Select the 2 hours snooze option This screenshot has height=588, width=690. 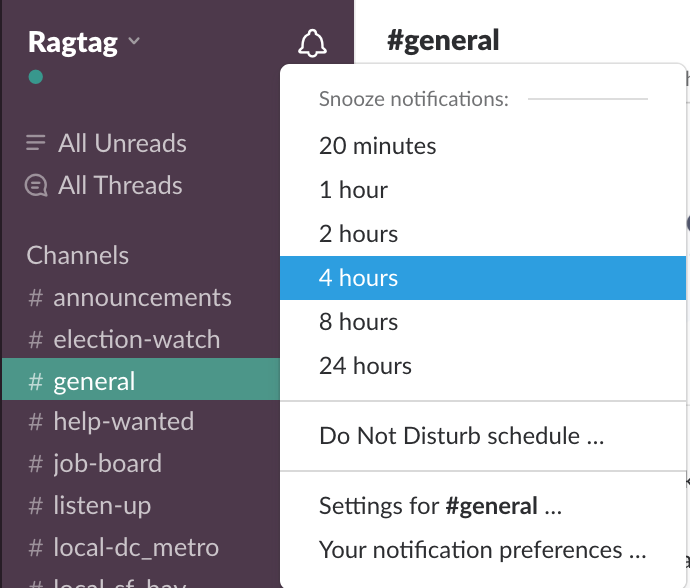pos(358,234)
